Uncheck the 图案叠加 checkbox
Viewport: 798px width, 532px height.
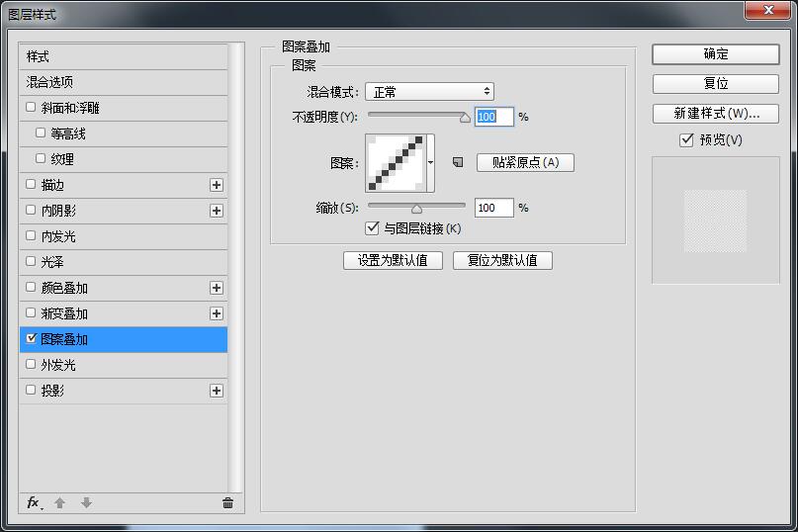tap(31, 338)
